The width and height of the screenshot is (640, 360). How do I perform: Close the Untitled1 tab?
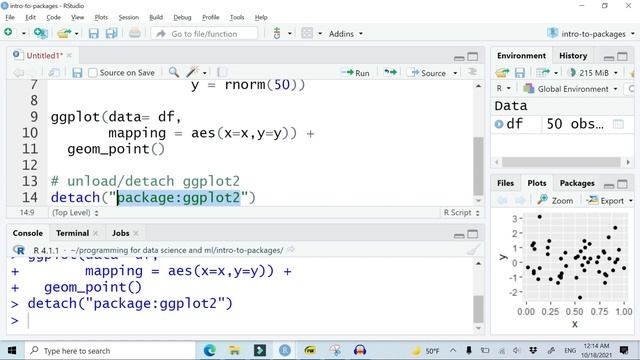[x=69, y=56]
